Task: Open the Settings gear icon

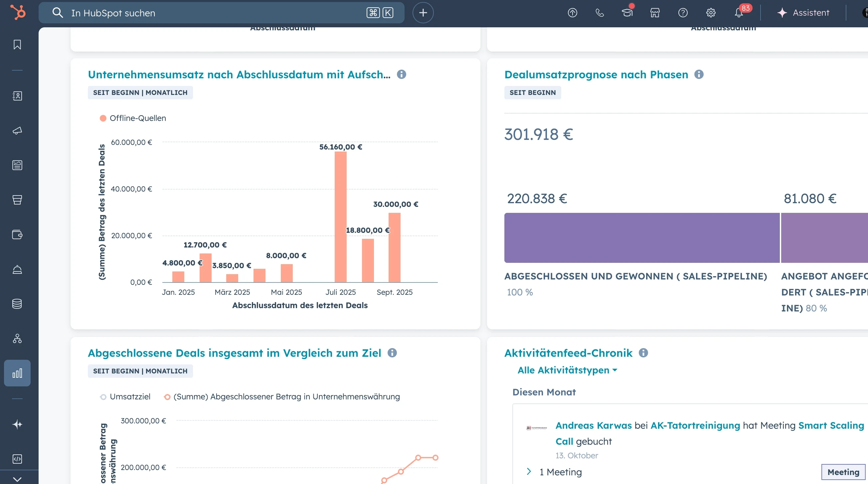Action: (710, 13)
